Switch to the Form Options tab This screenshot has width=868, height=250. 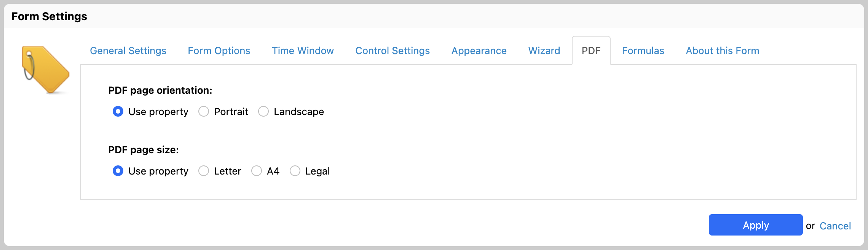pos(219,51)
